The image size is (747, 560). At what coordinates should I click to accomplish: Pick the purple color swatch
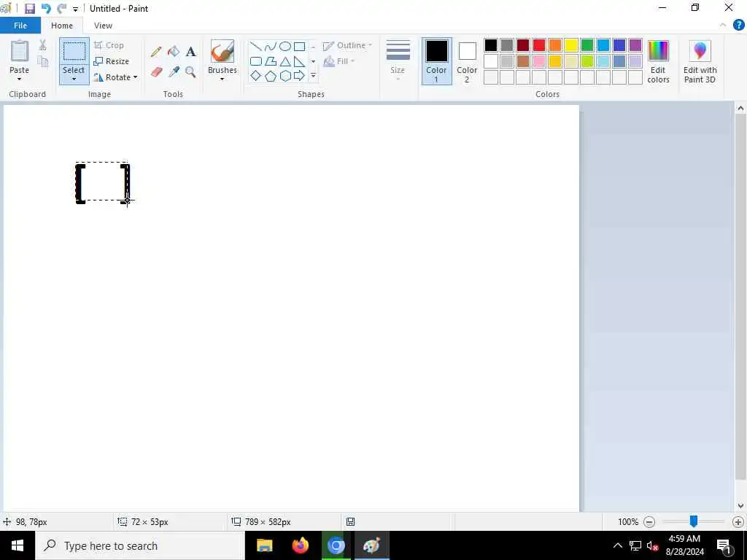(x=635, y=45)
